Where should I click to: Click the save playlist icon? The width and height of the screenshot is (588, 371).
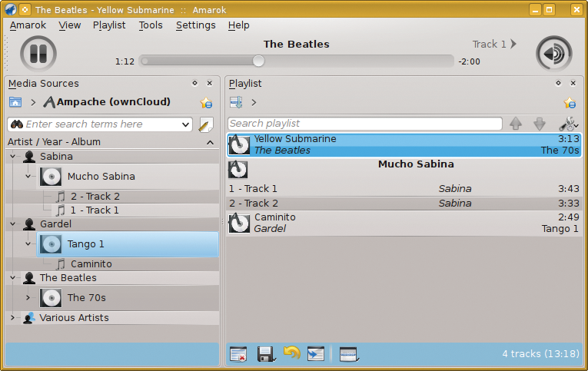pyautogui.click(x=265, y=354)
